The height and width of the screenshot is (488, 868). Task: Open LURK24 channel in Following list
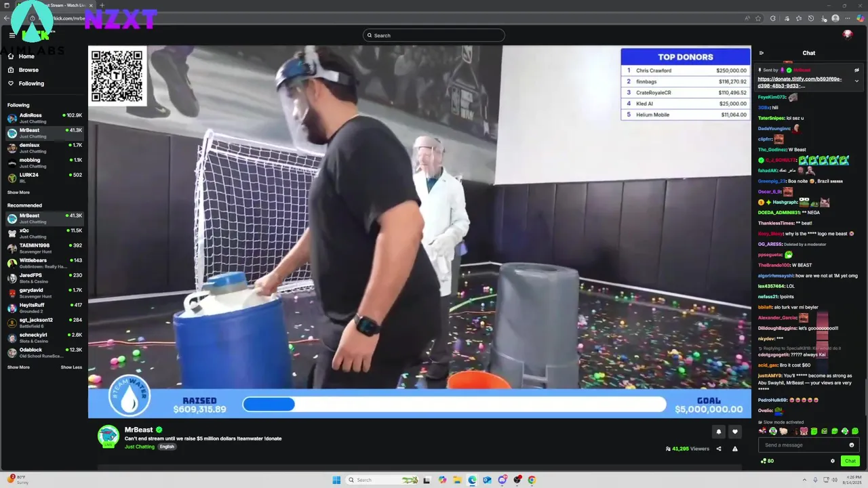(x=45, y=178)
